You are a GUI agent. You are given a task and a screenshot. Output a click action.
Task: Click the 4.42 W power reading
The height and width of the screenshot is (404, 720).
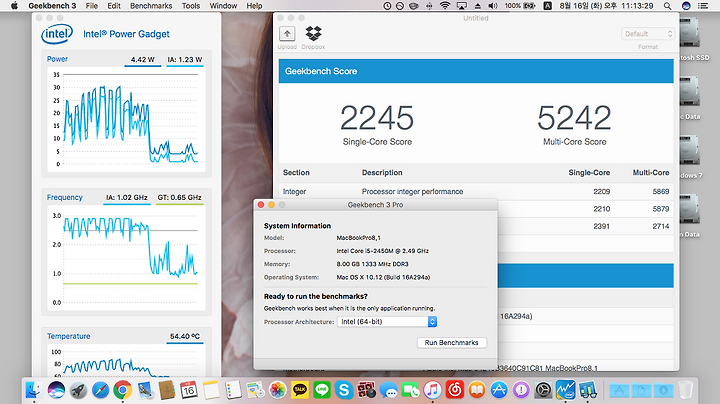click(x=143, y=60)
